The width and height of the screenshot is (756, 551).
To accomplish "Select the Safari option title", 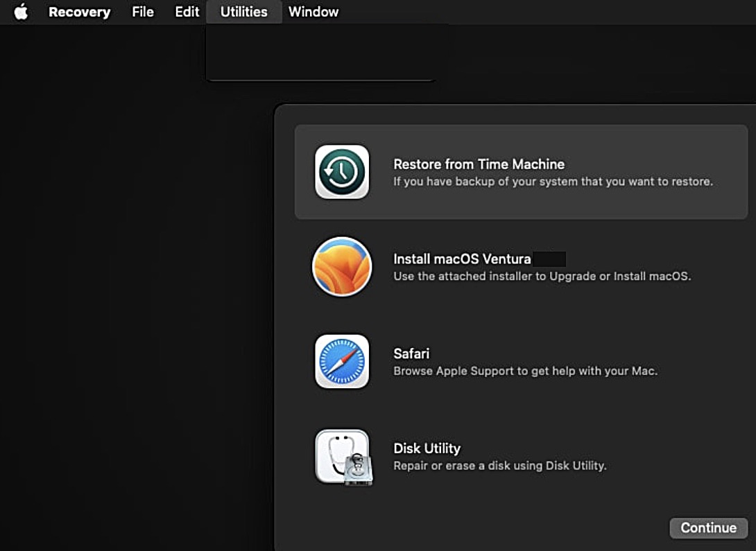I will (x=411, y=354).
